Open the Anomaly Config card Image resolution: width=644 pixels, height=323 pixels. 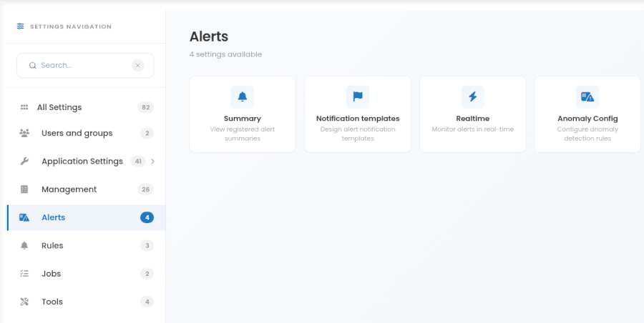point(587,114)
